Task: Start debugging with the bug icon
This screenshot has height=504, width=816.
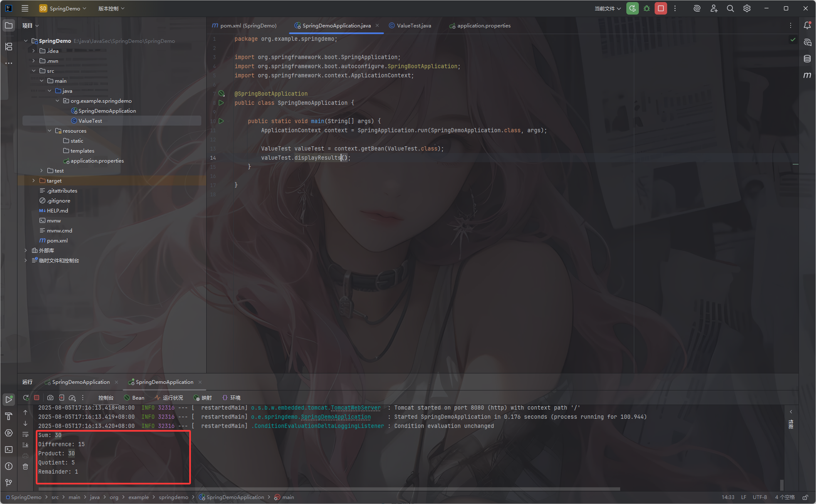Action: tap(647, 8)
